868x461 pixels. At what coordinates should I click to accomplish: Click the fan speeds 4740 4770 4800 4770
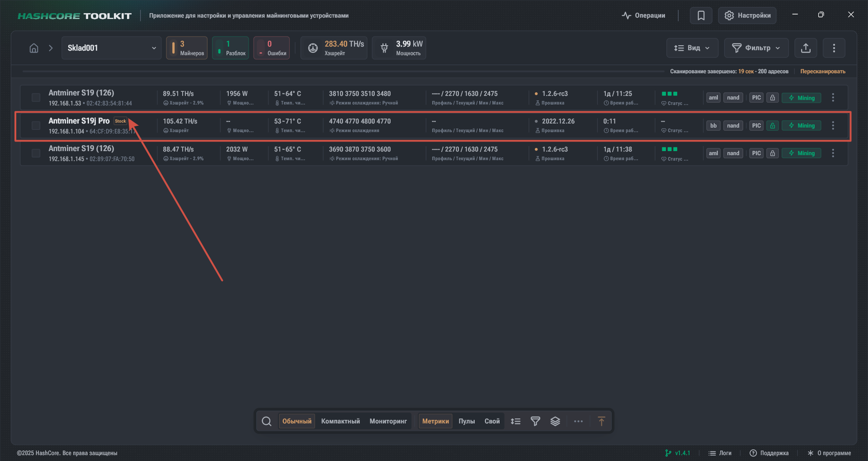point(360,121)
